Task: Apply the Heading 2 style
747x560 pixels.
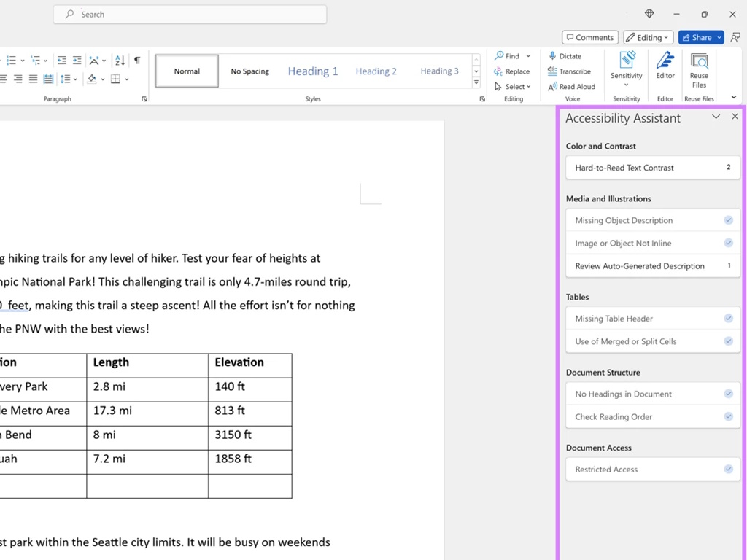Action: [x=376, y=71]
